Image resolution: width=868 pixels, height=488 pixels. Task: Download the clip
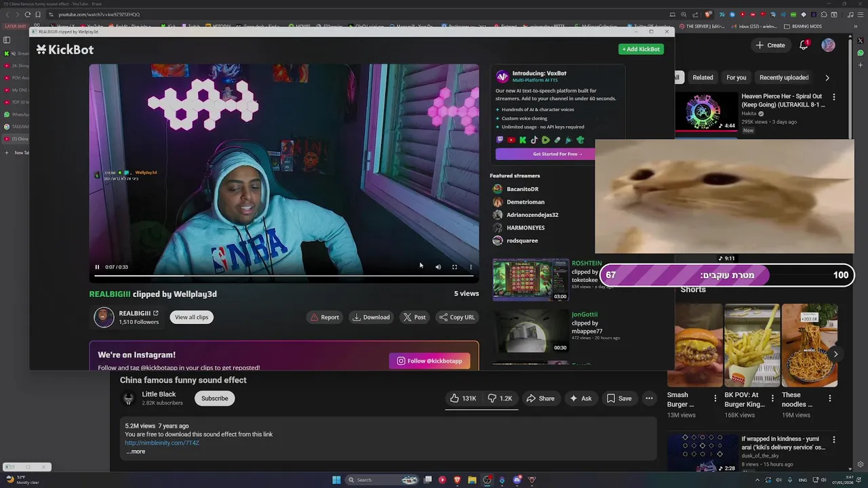[371, 317]
